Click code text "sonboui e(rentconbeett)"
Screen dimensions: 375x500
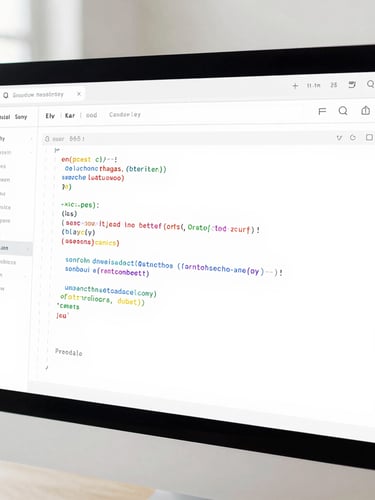pos(107,271)
